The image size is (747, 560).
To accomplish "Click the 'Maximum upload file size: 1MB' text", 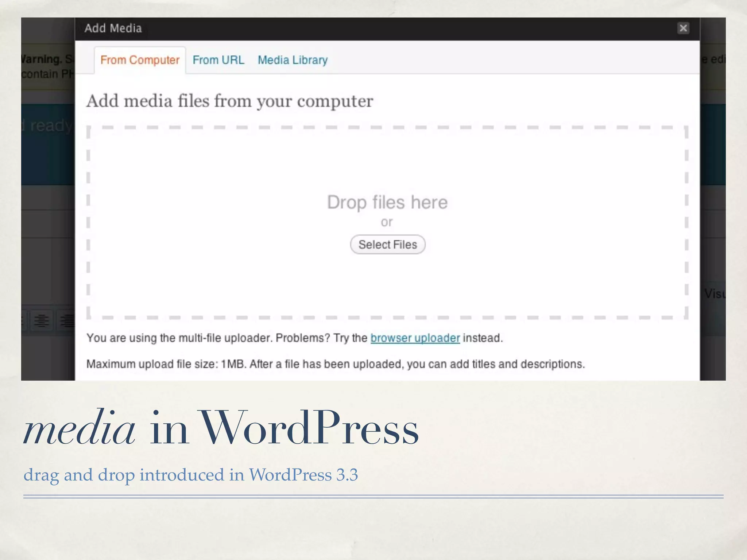I will pos(166,364).
